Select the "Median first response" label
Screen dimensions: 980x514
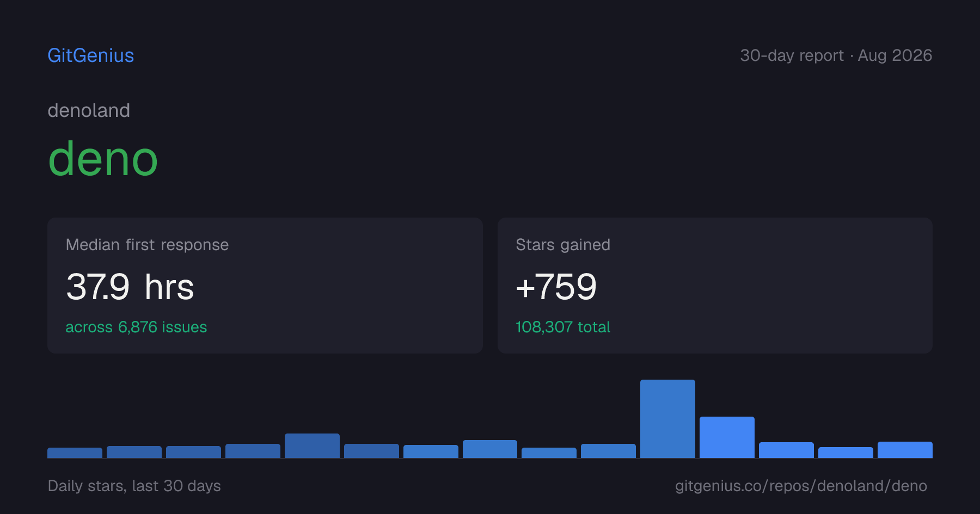pos(147,245)
